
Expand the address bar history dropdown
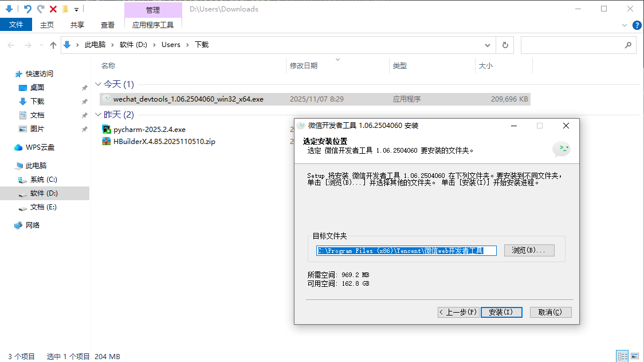click(x=488, y=45)
